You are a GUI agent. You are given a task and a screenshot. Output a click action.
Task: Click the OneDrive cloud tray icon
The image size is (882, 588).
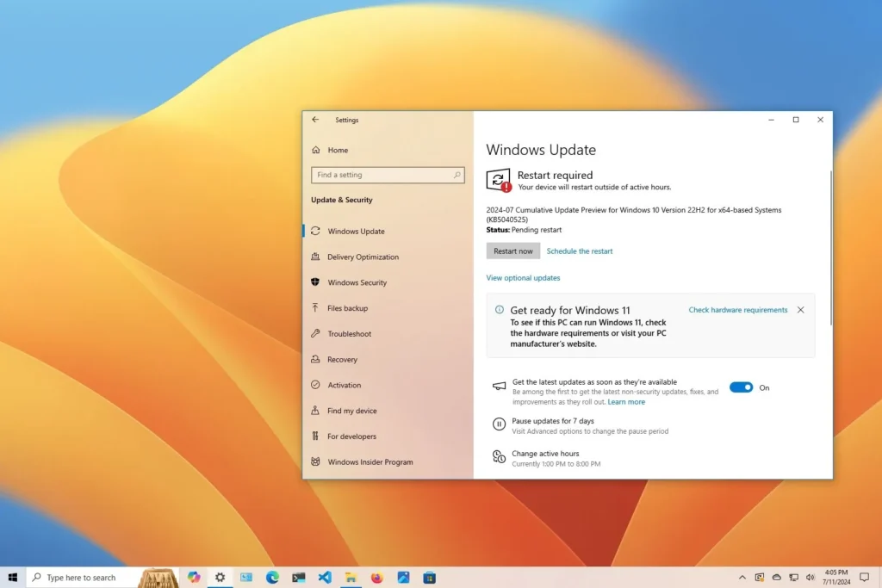(776, 578)
